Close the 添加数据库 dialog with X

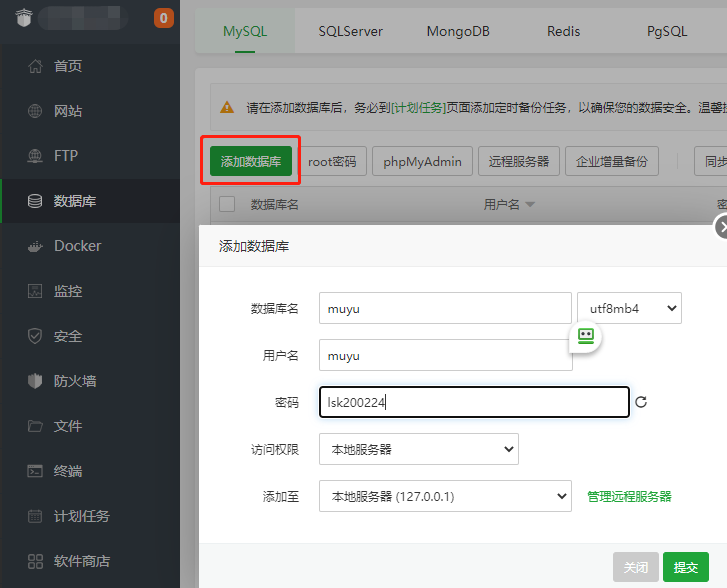click(721, 228)
